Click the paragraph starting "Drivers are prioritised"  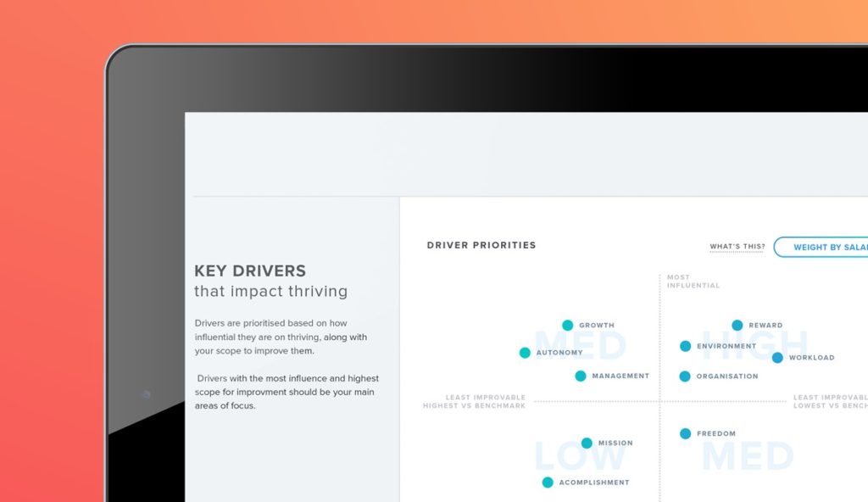click(281, 337)
